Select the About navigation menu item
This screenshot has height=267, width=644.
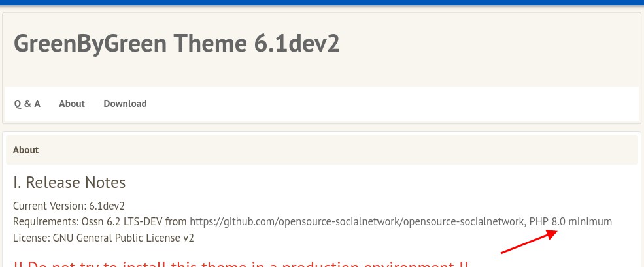[72, 104]
